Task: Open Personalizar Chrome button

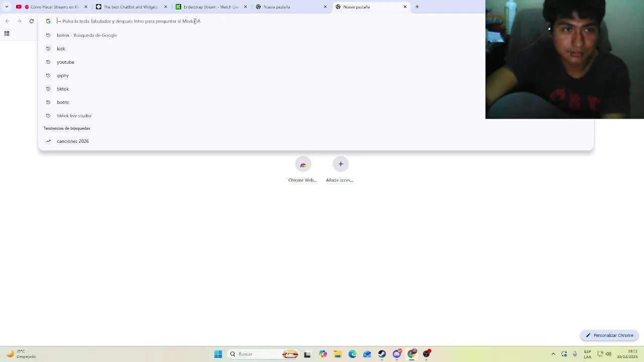Action: (609, 335)
